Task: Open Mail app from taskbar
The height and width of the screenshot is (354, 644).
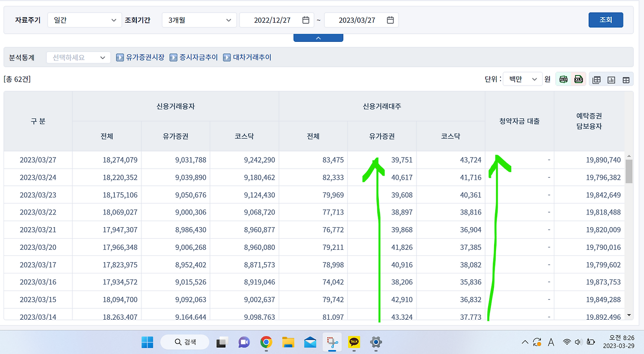Action: click(310, 342)
